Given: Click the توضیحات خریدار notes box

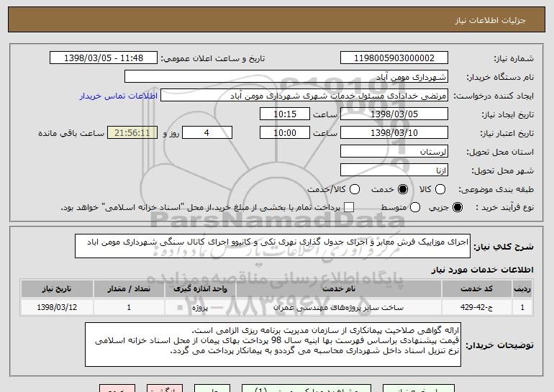Looking at the screenshot, I should pos(273,345).
